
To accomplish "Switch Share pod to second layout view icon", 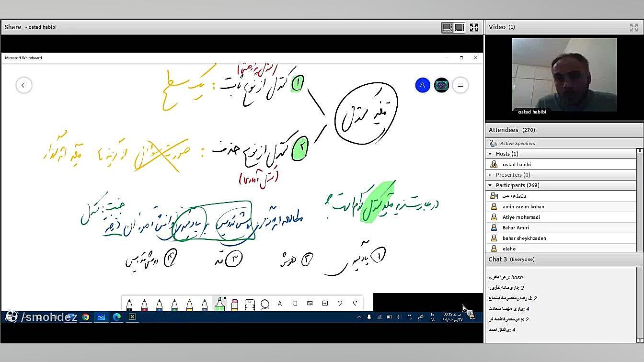I will (x=460, y=28).
